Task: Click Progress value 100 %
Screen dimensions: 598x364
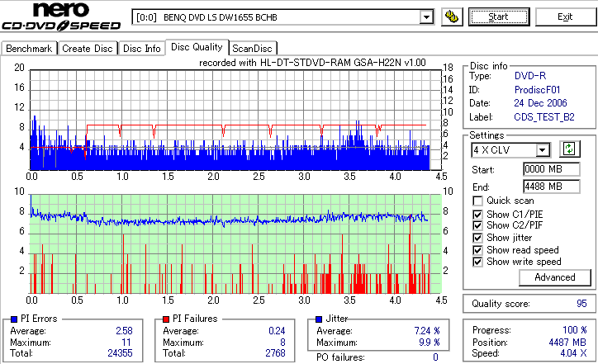Action: coord(575,329)
